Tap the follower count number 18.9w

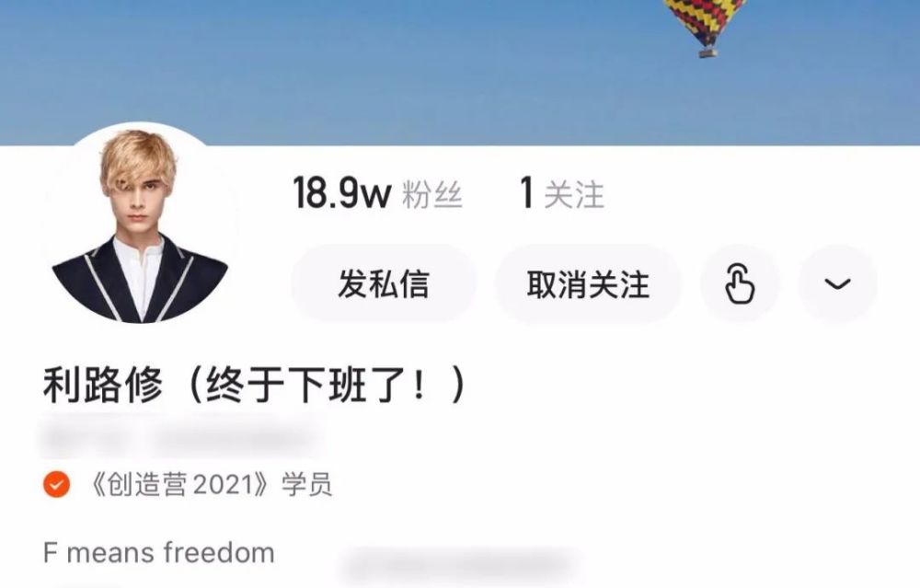point(342,193)
